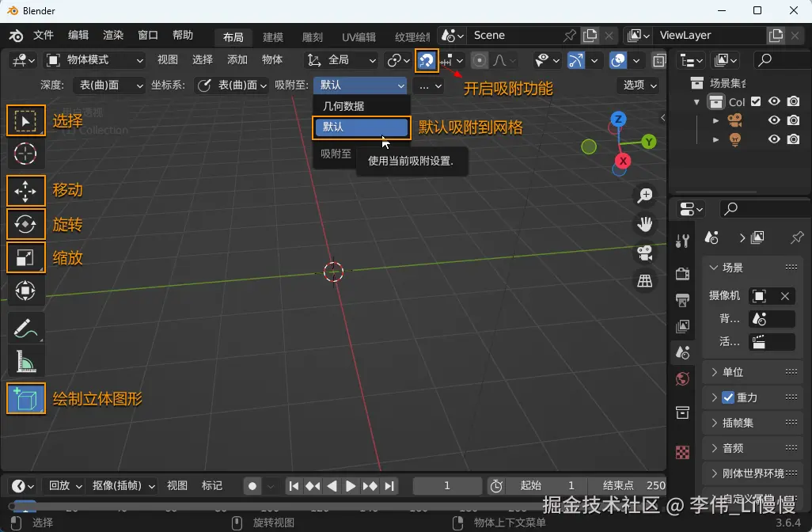Choose the Move tool
Viewport: 812px width, 532px height.
[25, 191]
